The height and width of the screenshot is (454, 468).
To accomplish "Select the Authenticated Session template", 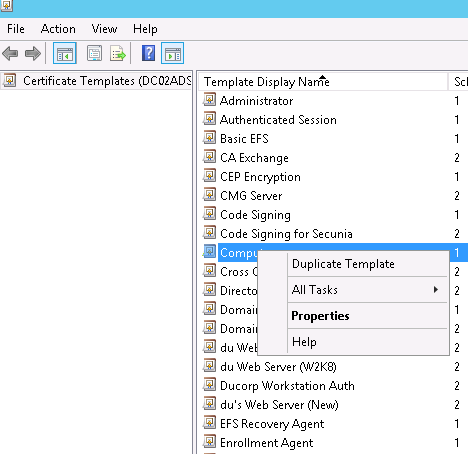I will point(278,120).
